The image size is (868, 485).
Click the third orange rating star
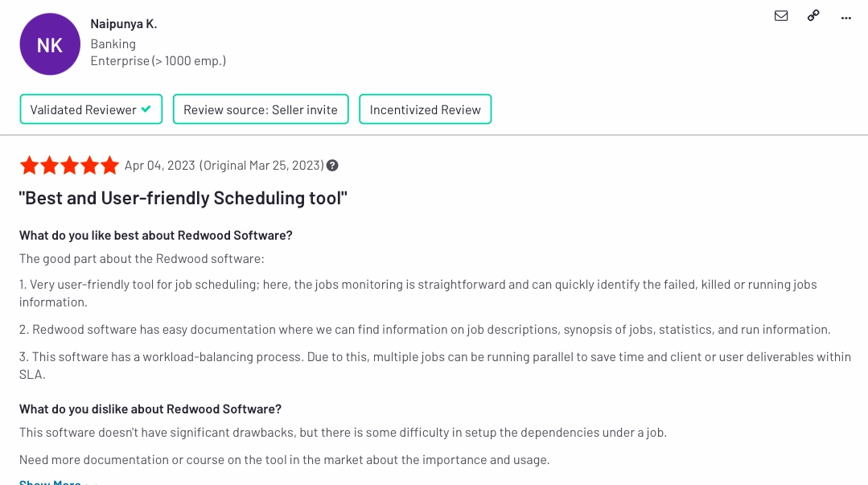[x=69, y=166]
